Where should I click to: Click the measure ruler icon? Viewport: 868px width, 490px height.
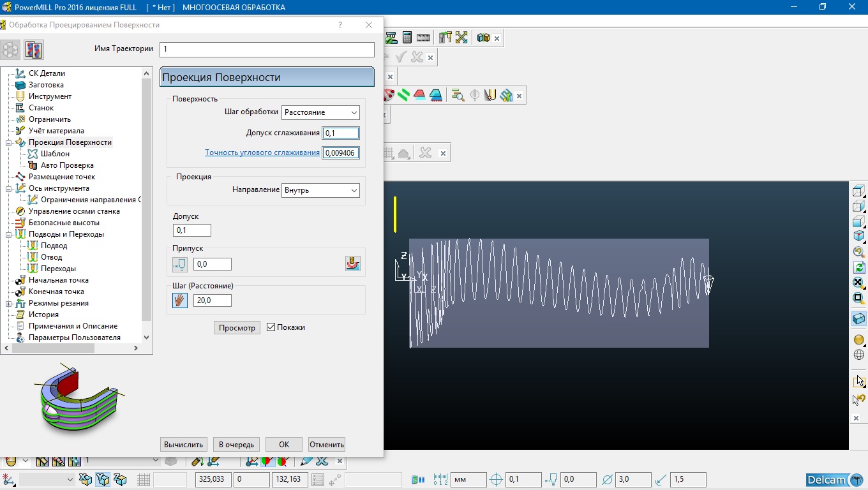(x=423, y=38)
